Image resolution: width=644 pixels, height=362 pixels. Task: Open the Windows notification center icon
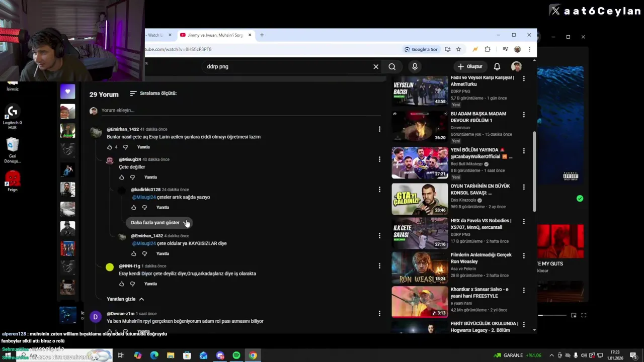coord(633,355)
